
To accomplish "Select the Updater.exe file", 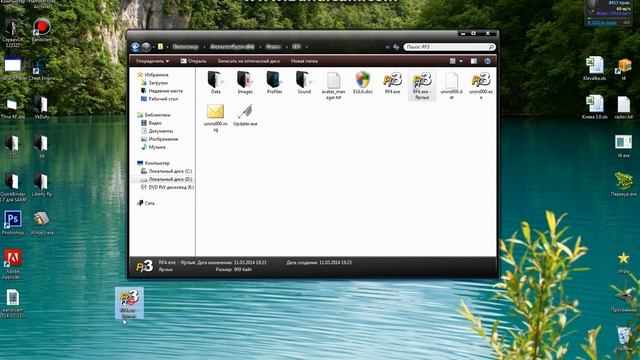I will (245, 115).
